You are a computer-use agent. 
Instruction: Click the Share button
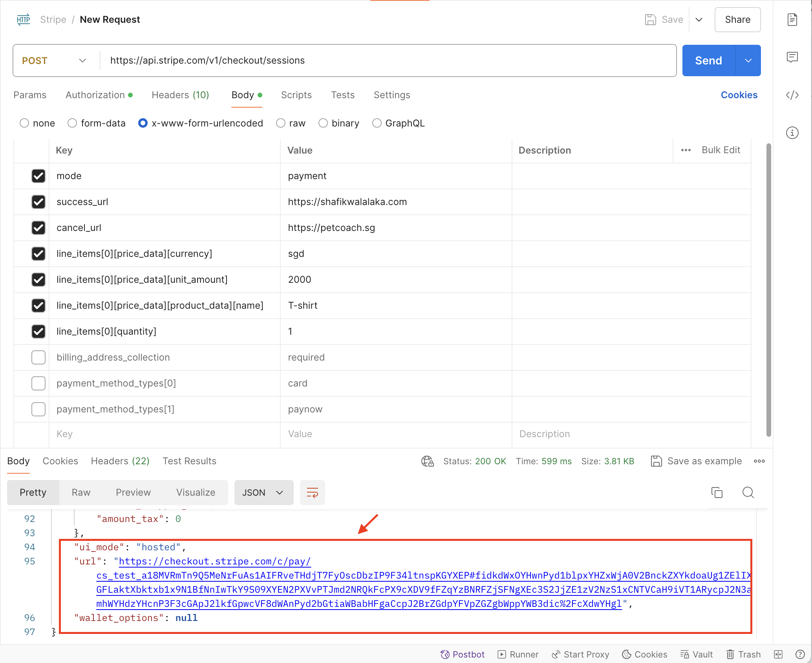click(738, 20)
